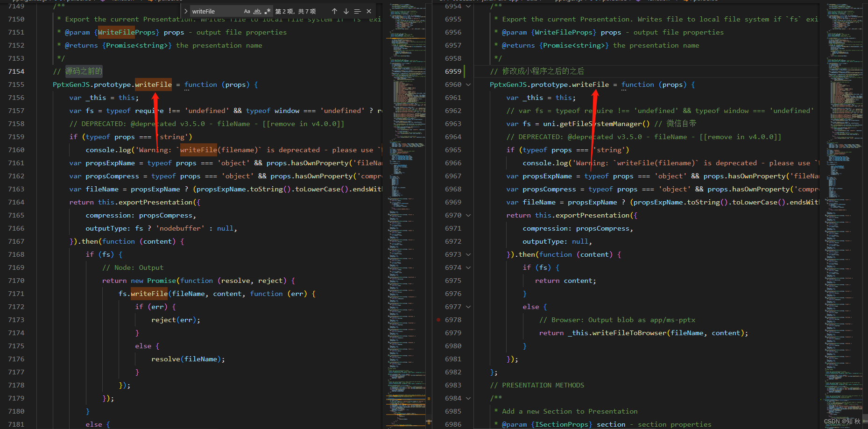This screenshot has height=429, width=868.
Task: Click the match count text '第 2 项, 共 7 项'
Action: pos(296,11)
